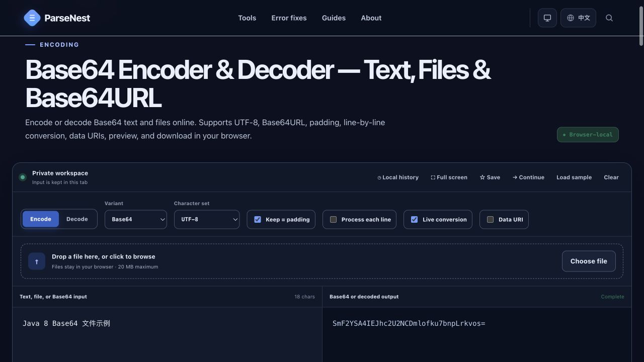Click the Continue button
Viewport: 644px width, 362px height.
528,177
